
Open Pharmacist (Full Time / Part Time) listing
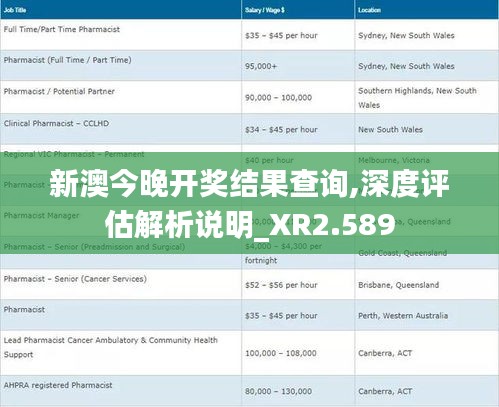(67, 60)
